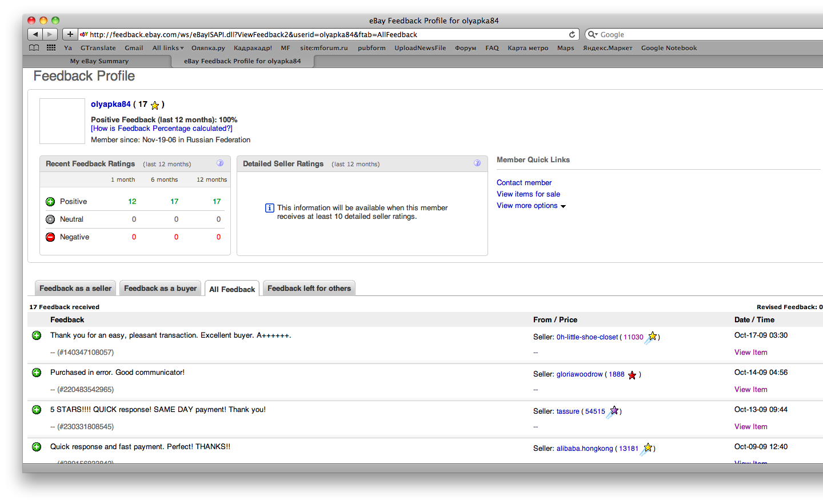Expand the View more options arrow
Image resolution: width=823 pixels, height=504 pixels.
tap(563, 206)
